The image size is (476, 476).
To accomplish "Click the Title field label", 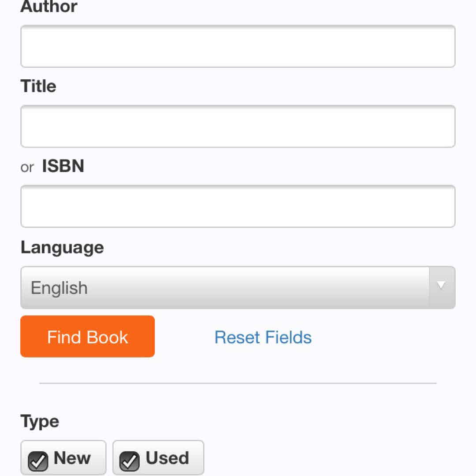I will pyautogui.click(x=38, y=86).
